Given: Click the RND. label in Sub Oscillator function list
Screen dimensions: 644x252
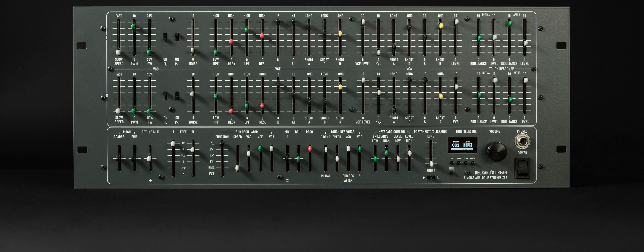Looking at the screenshot, I should click(x=212, y=167).
